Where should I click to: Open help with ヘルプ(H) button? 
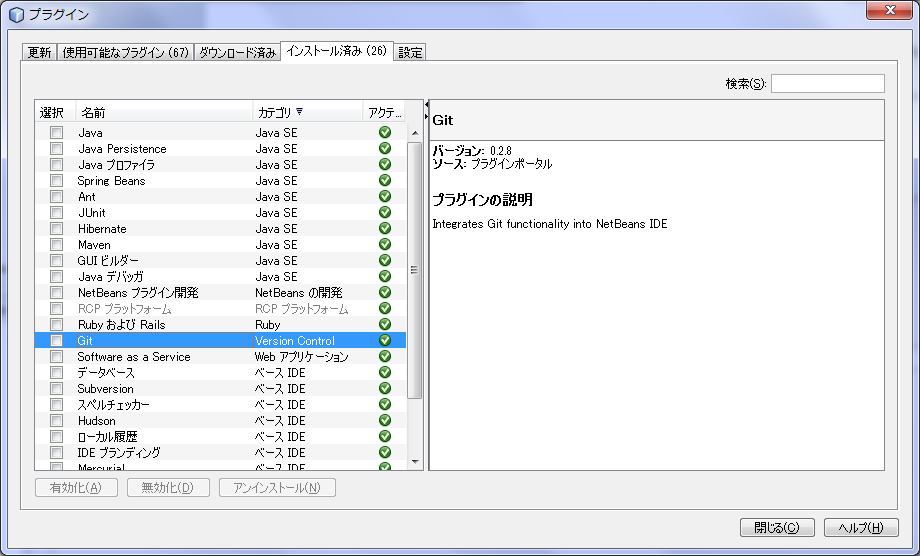point(861,527)
